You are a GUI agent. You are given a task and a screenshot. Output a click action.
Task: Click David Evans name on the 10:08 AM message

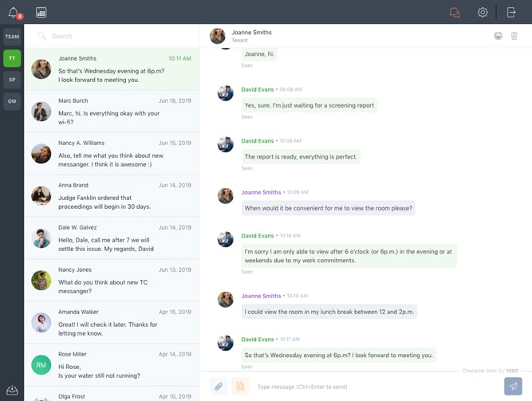(257, 141)
